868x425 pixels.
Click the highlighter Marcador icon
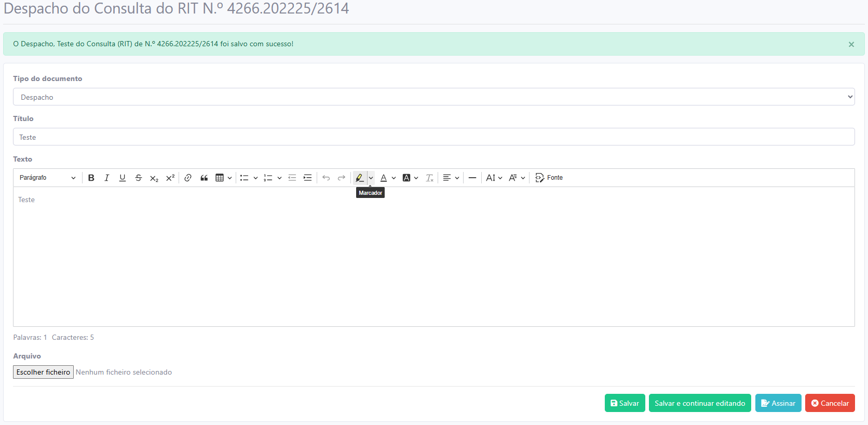pos(359,178)
